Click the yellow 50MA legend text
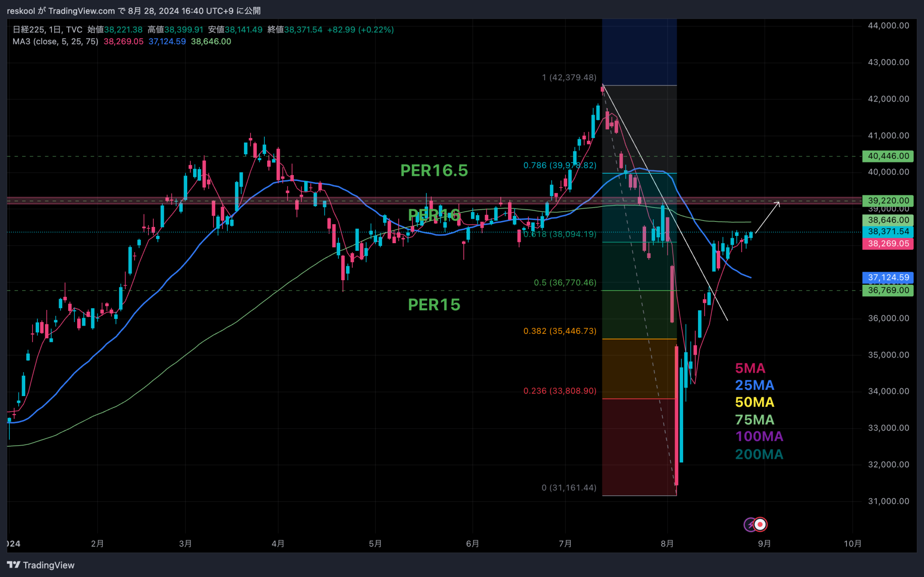The width and height of the screenshot is (924, 577). [x=754, y=402]
